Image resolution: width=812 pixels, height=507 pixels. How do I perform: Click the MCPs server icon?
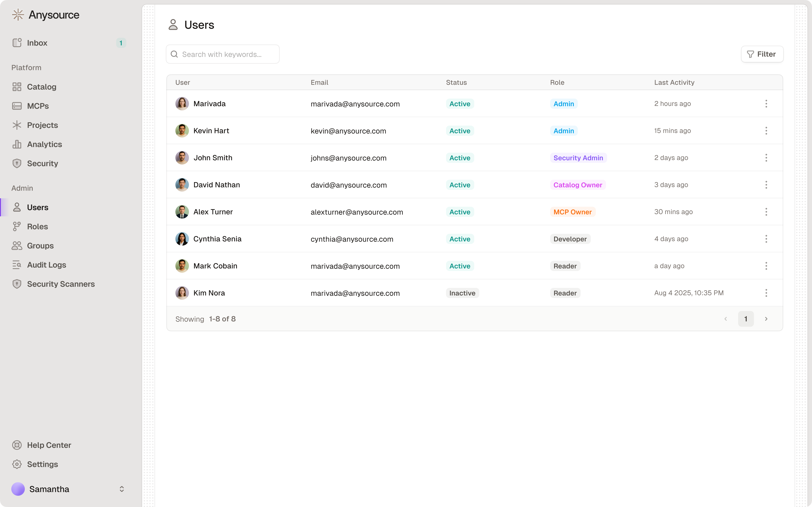click(17, 106)
